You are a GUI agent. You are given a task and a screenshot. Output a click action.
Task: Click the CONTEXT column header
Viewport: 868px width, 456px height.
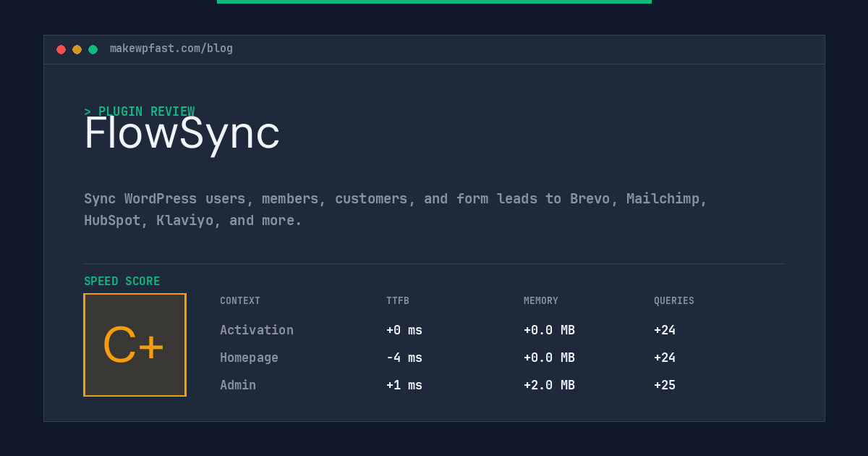(x=240, y=301)
